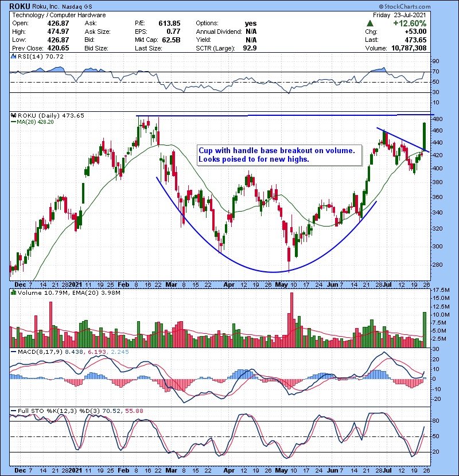Click the P/E value 613.85
Image resolution: width=459 pixels, height=476 pixels.
point(169,24)
